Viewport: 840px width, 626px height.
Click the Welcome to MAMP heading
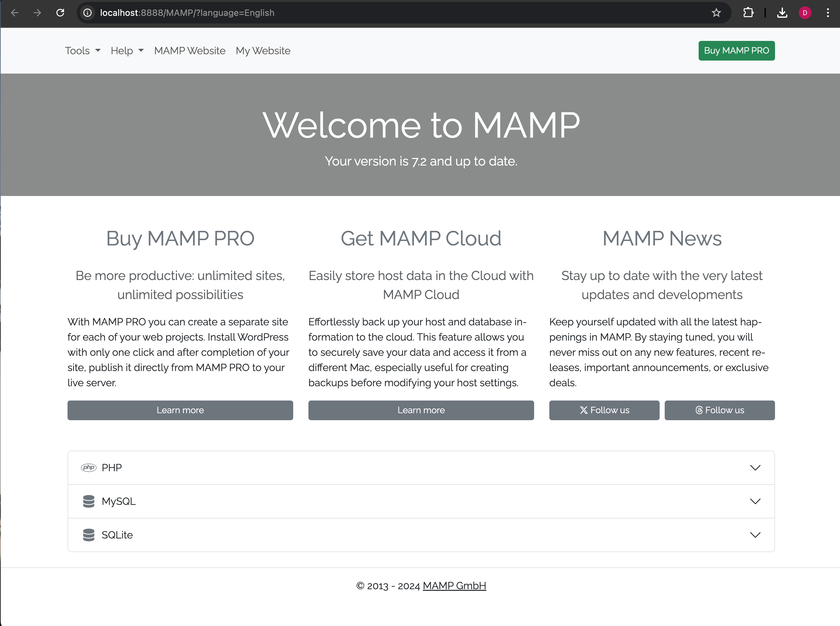point(421,126)
